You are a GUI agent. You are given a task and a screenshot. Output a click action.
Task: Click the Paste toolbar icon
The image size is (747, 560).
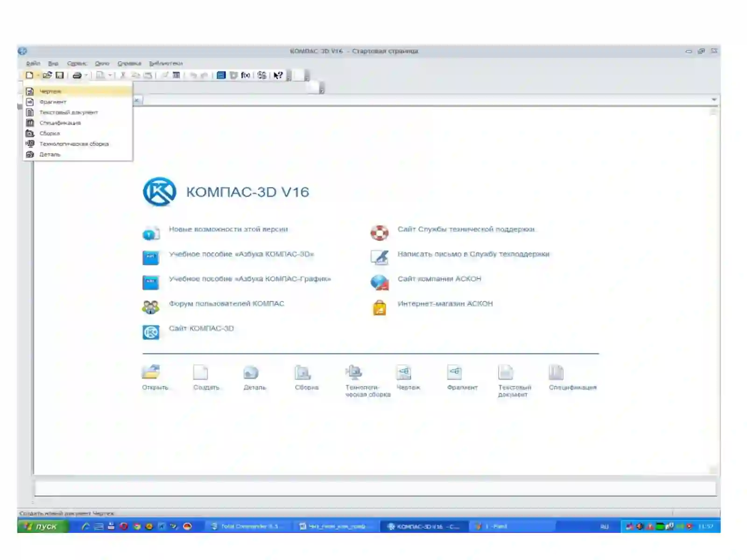[x=148, y=75]
